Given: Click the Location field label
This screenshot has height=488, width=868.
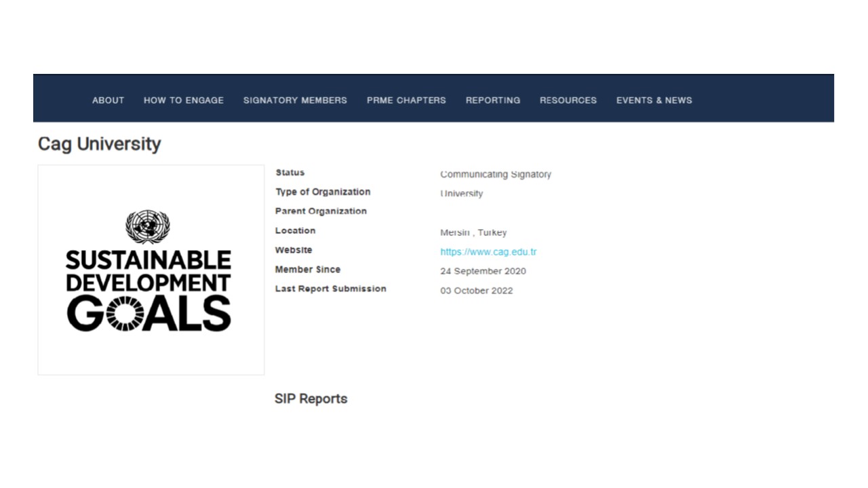Looking at the screenshot, I should [295, 230].
